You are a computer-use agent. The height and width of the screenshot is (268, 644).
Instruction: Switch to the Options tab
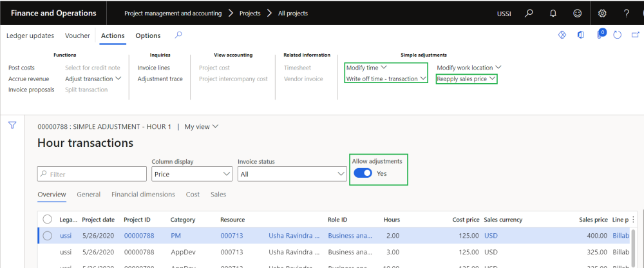pyautogui.click(x=147, y=35)
